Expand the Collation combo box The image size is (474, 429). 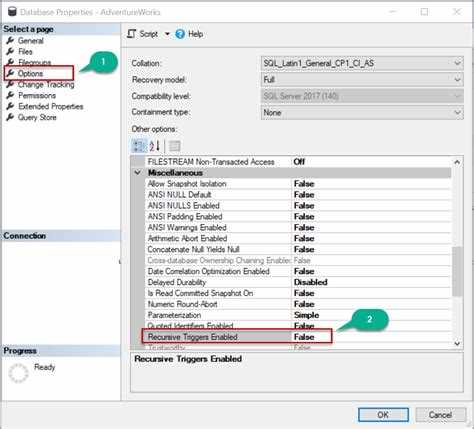coord(362,63)
